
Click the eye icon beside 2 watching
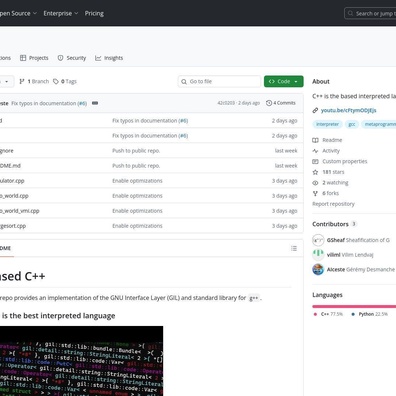tap(315, 183)
